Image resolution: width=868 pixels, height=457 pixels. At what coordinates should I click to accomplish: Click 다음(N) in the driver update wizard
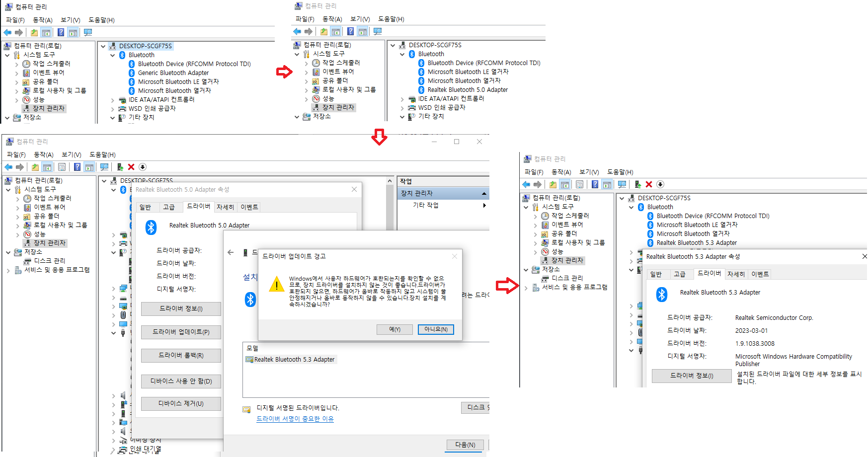(465, 445)
